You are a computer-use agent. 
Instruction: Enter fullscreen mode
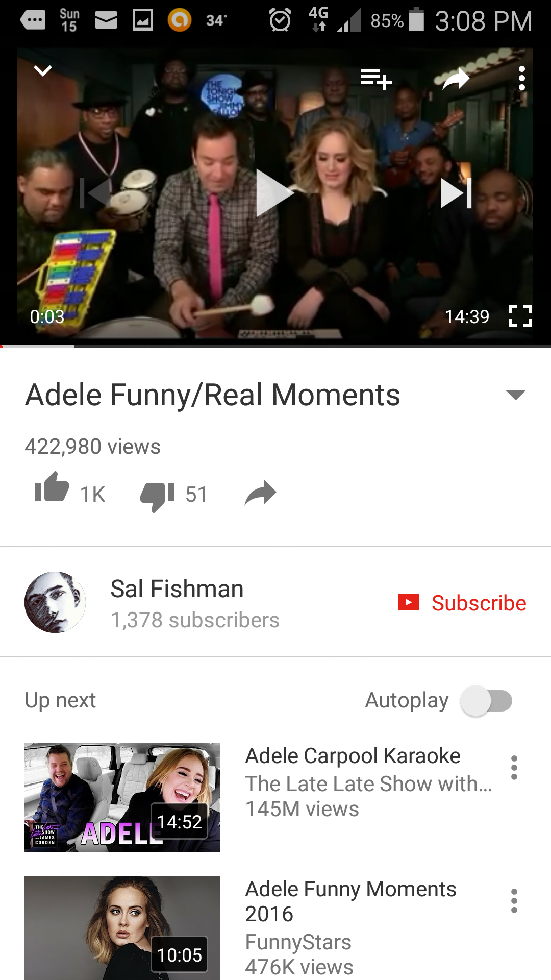click(x=520, y=316)
